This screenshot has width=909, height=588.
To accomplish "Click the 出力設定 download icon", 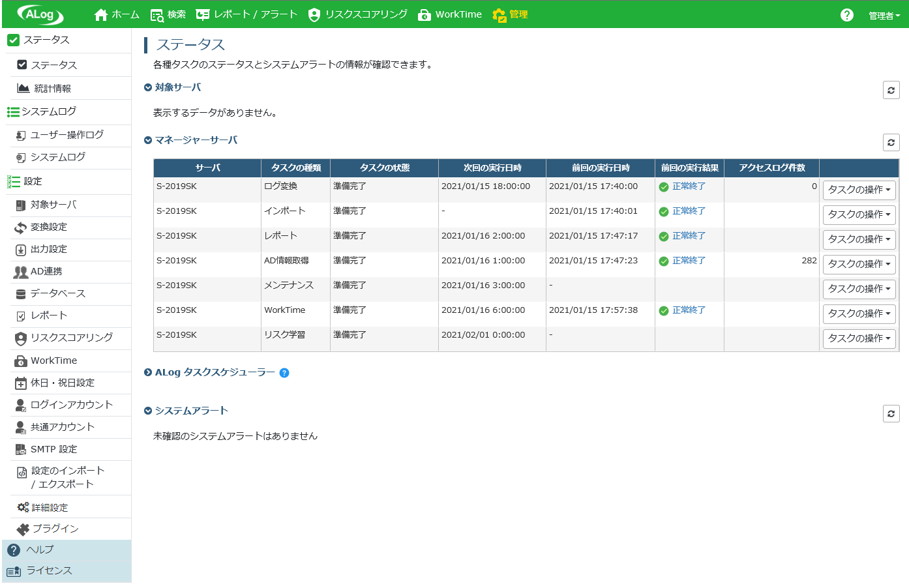I will (21, 250).
